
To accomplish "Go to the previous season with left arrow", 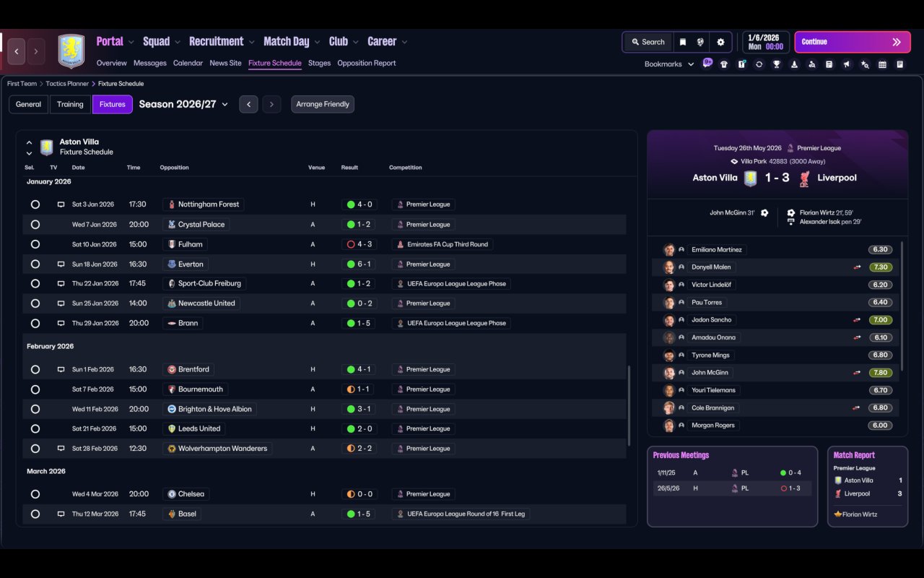I will [248, 104].
